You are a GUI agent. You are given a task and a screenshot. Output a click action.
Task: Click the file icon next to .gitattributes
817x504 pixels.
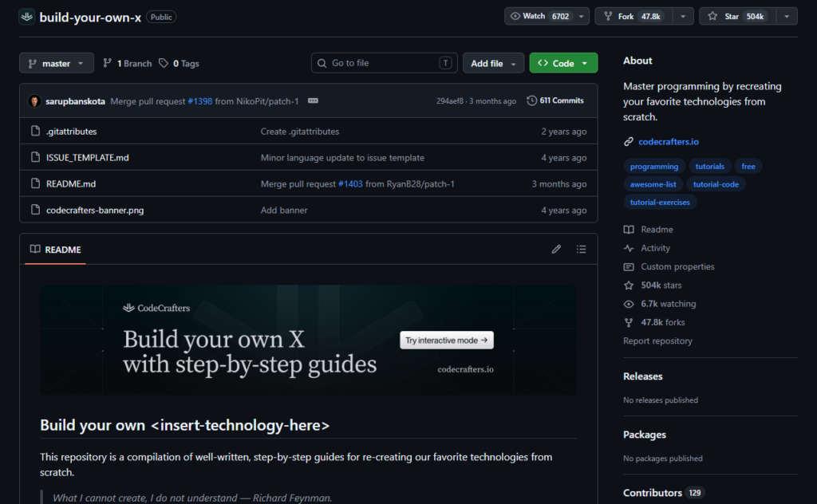pos(35,131)
